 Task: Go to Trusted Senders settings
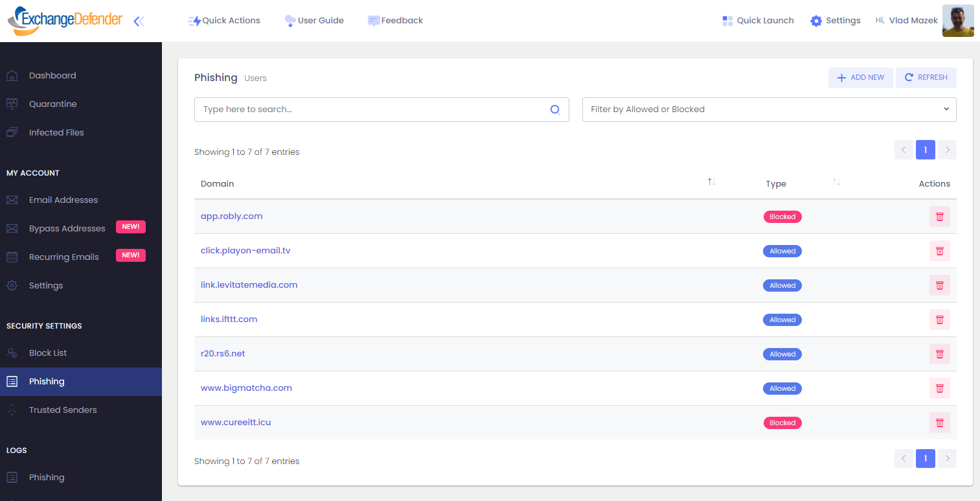(x=63, y=410)
